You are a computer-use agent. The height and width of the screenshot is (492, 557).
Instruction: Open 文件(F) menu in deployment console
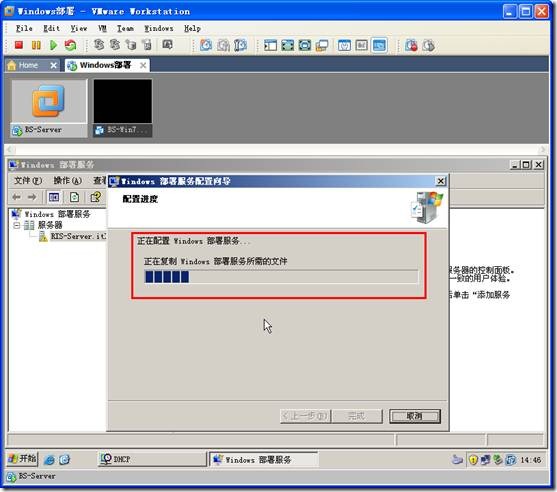click(28, 180)
